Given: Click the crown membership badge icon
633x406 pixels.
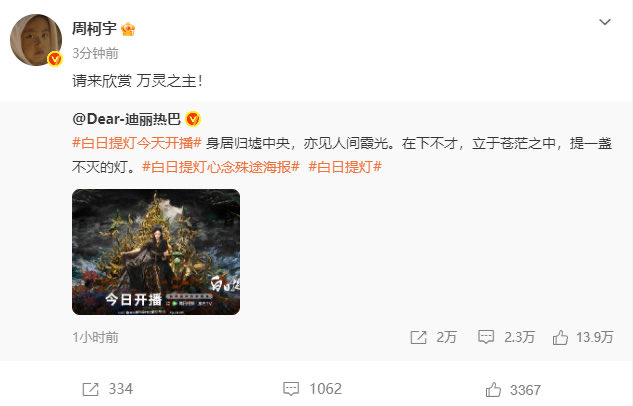Looking at the screenshot, I should tap(128, 29).
